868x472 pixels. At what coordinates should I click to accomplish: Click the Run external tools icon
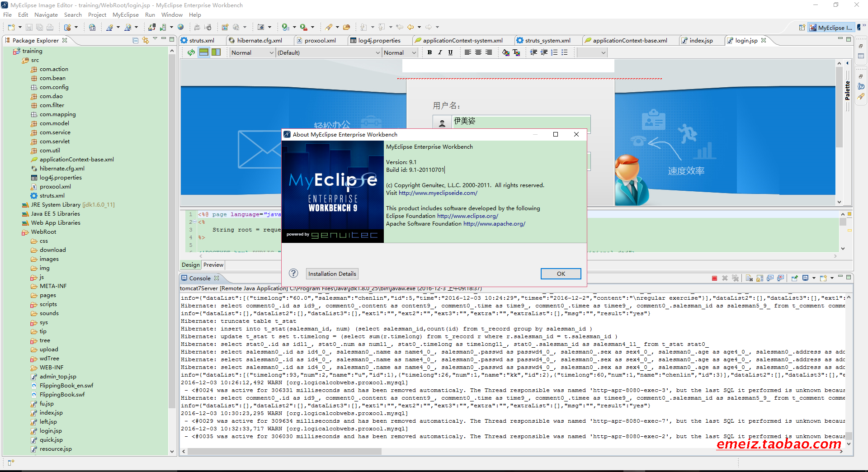click(x=304, y=28)
